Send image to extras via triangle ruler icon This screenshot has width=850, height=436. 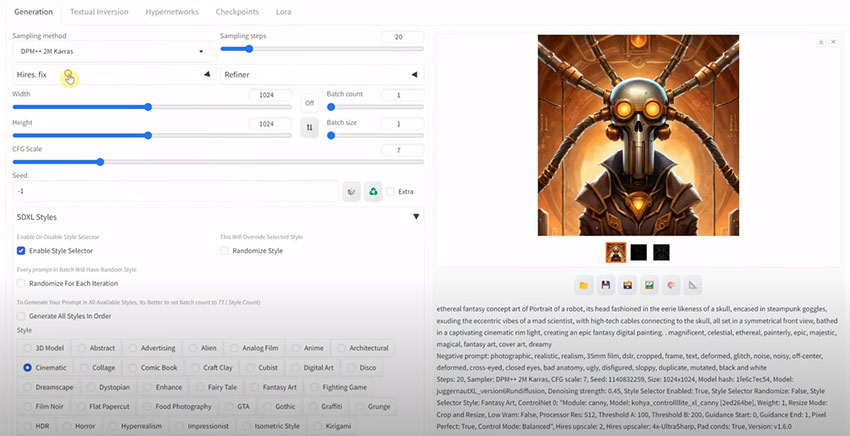(x=693, y=285)
